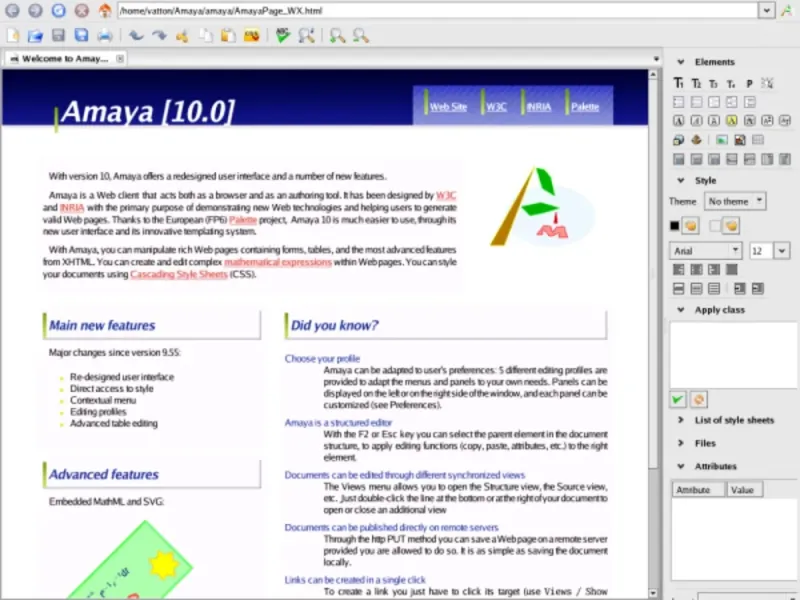Collapse the Apply class section
This screenshot has width=800, height=600.
coord(681,310)
